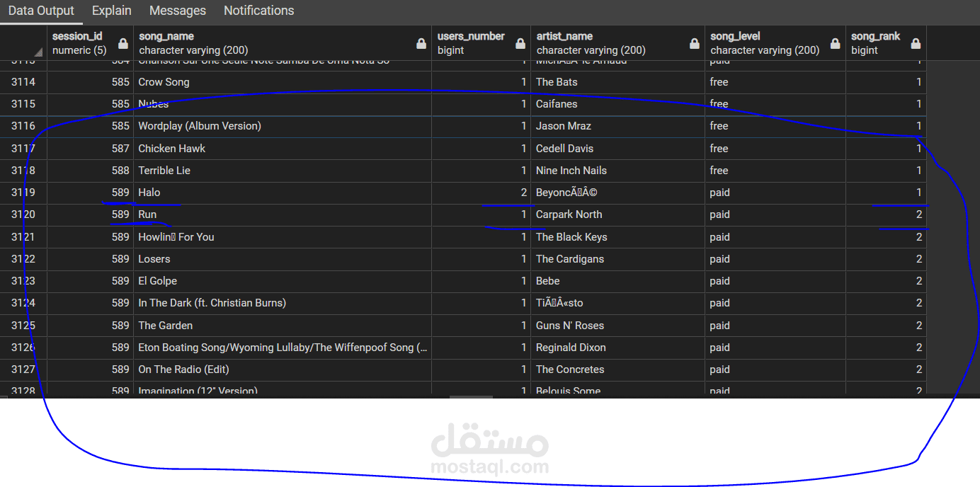Select row number 3118

(23, 171)
